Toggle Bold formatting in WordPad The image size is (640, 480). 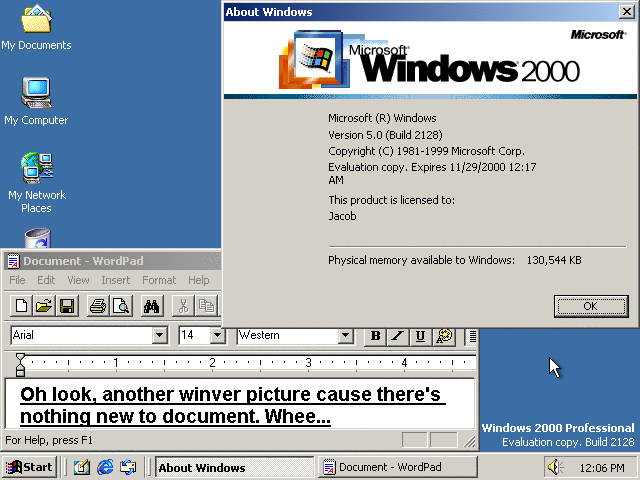(x=376, y=336)
